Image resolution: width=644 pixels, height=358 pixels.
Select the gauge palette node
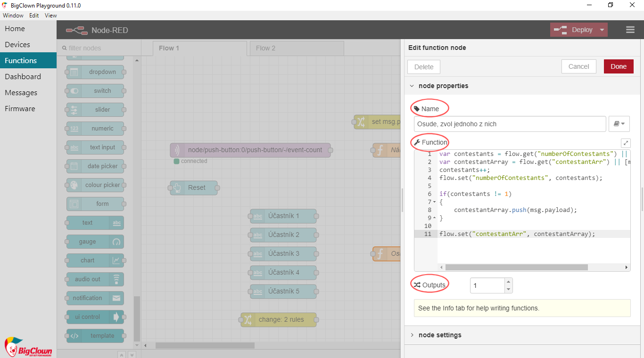point(95,242)
